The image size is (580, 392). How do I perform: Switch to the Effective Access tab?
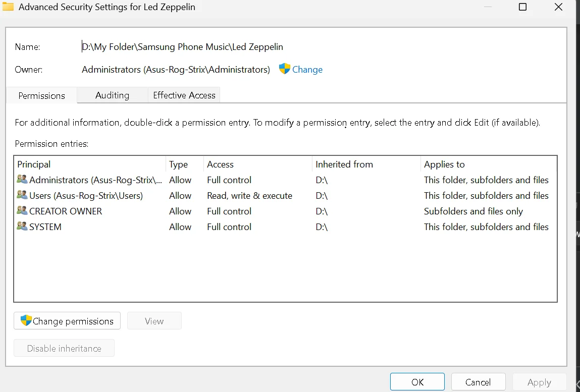(x=184, y=95)
